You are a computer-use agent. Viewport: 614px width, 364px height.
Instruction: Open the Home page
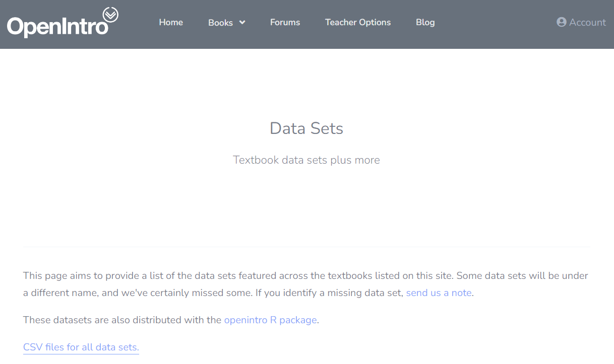click(171, 22)
